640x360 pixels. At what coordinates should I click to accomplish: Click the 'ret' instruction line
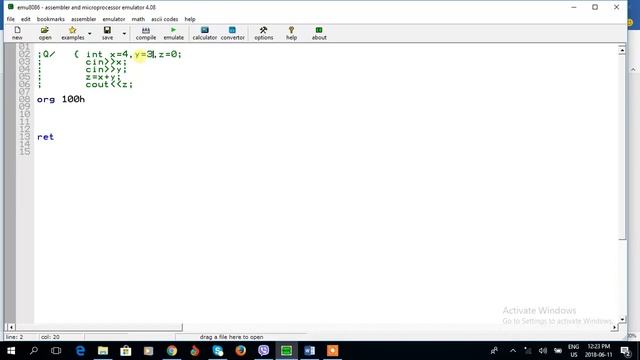pyautogui.click(x=45, y=137)
